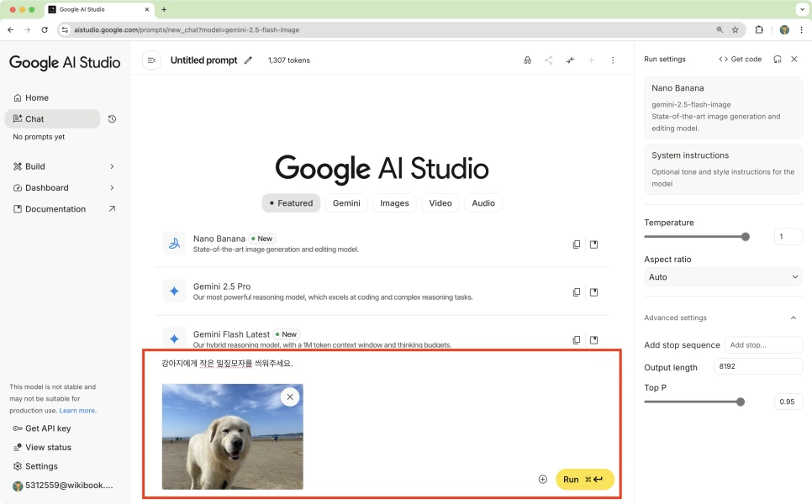Open chat history clock icon
This screenshot has width=812, height=504.
[x=112, y=119]
